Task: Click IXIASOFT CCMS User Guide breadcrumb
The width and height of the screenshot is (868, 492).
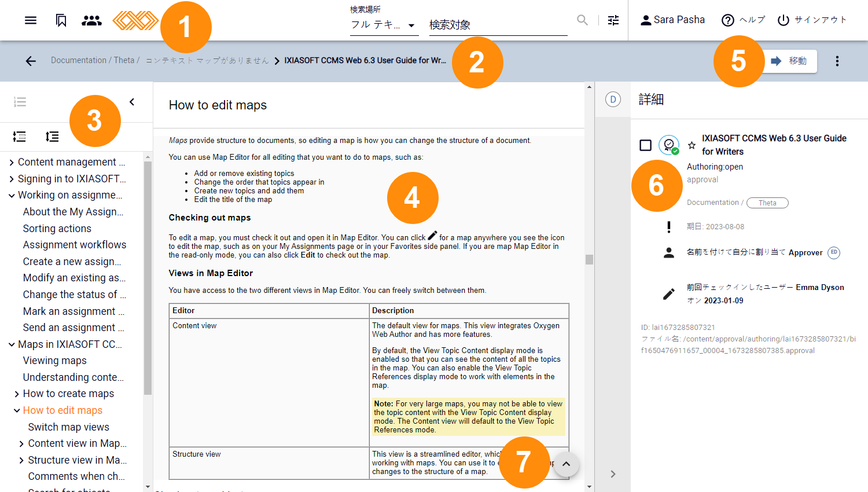Action: pos(365,60)
